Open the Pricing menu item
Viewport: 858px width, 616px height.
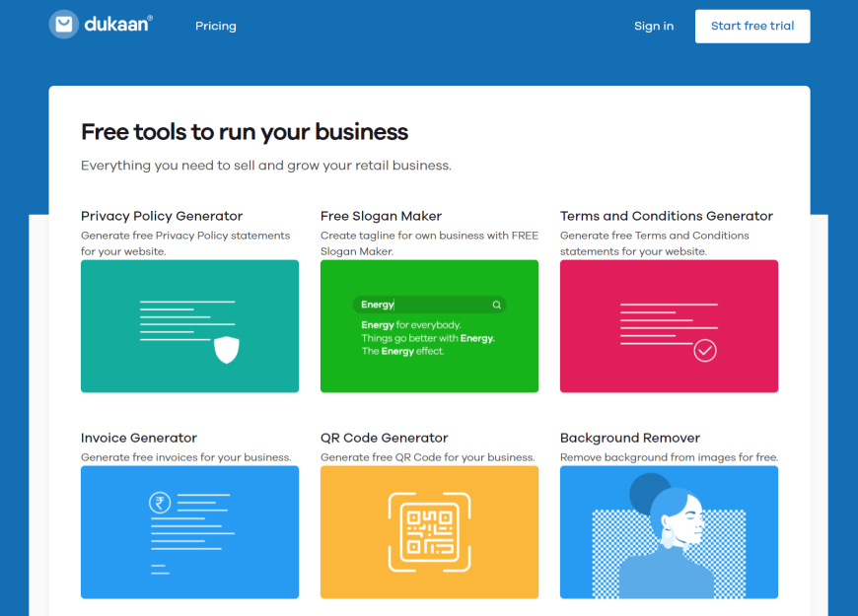(x=215, y=26)
